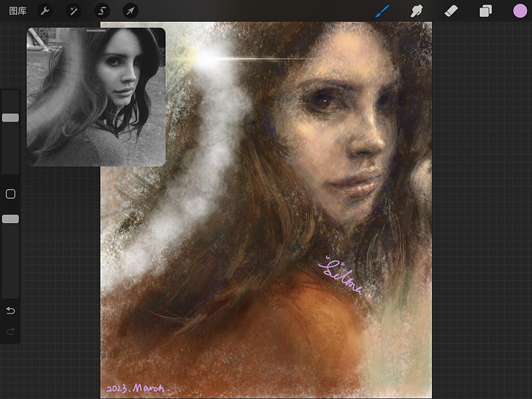
Task: Open the Adjustments magic wand menu
Action: pos(73,11)
